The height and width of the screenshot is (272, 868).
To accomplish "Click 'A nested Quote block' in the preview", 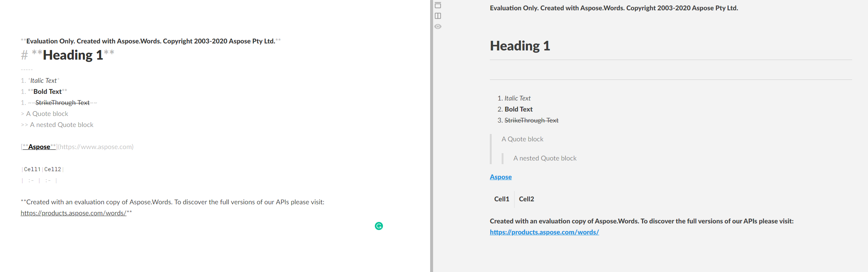I will (545, 158).
